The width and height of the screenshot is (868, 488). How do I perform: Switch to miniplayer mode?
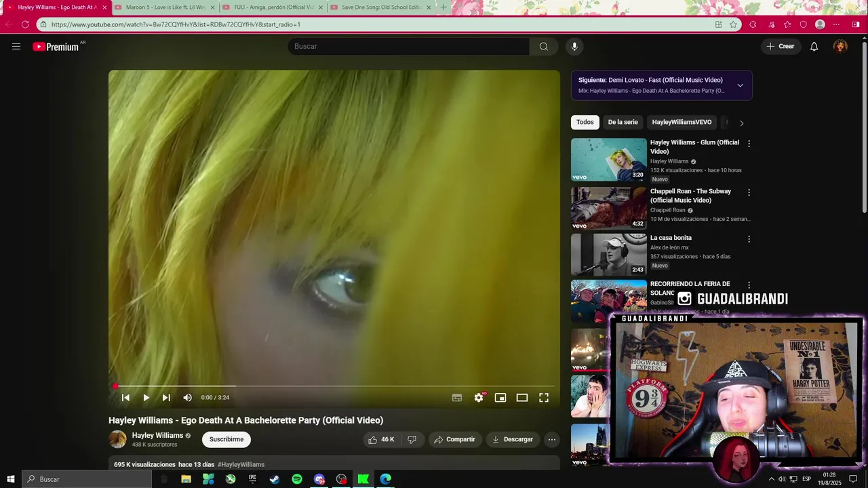(x=500, y=398)
